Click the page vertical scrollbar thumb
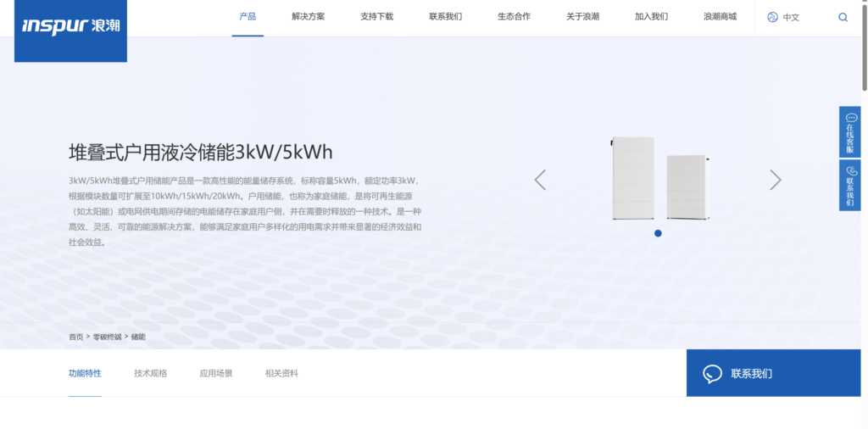Image resolution: width=868 pixels, height=429 pixels. [865, 46]
